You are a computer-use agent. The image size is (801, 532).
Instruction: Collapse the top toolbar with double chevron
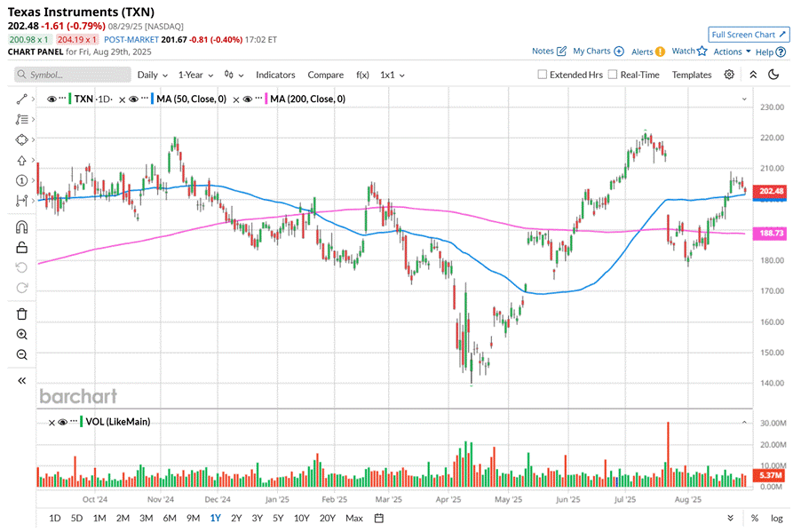753,75
